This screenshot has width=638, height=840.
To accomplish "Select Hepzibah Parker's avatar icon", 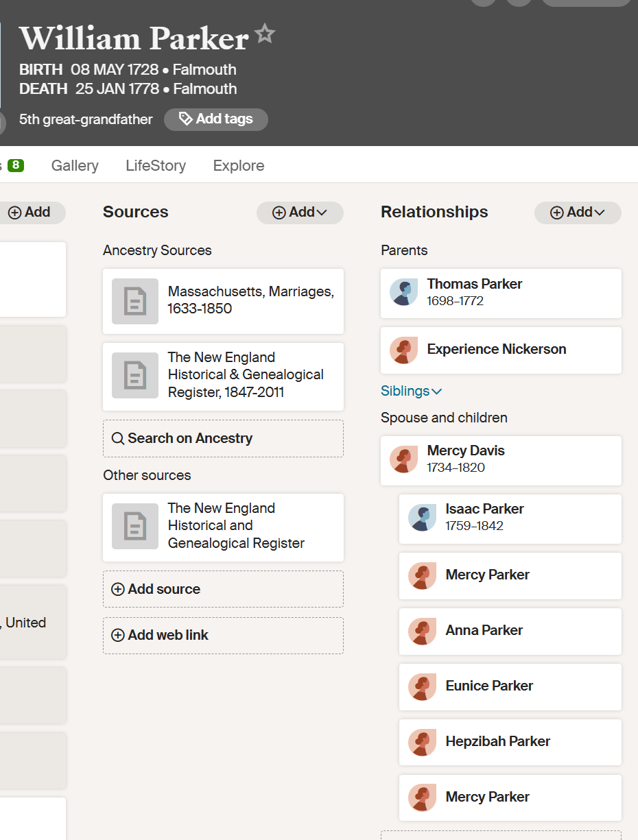I will [x=422, y=742].
